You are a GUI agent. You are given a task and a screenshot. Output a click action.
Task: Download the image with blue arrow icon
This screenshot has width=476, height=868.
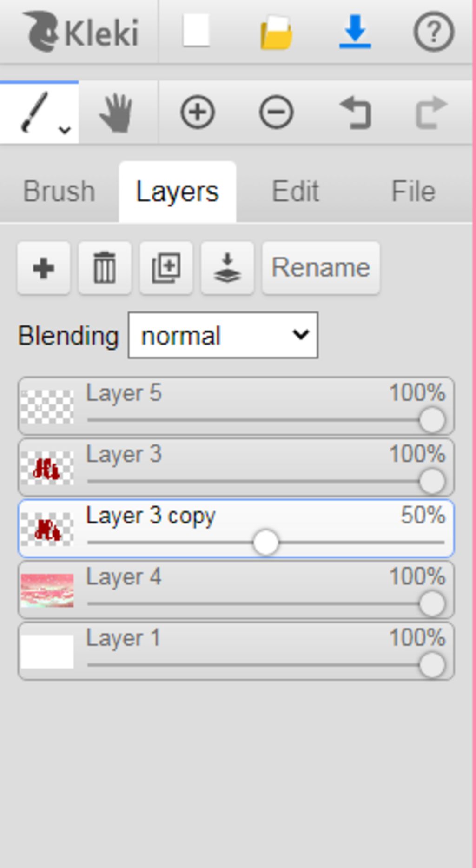coord(355,32)
